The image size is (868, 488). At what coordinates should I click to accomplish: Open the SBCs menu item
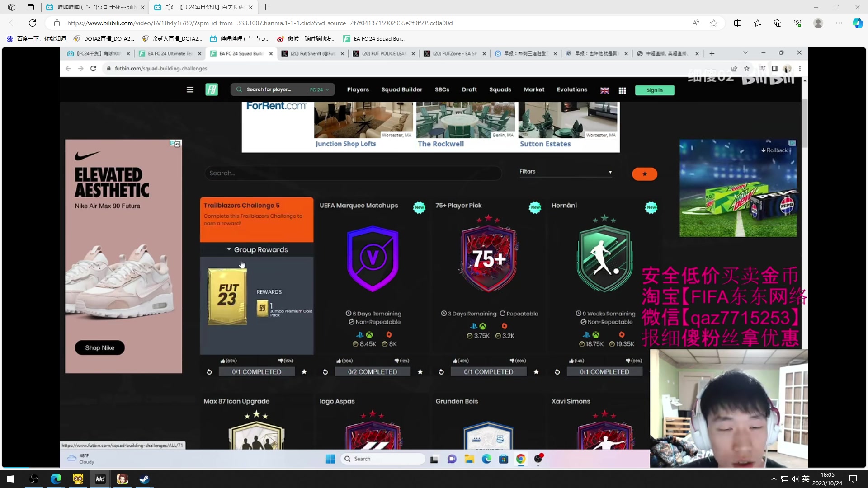pos(442,89)
